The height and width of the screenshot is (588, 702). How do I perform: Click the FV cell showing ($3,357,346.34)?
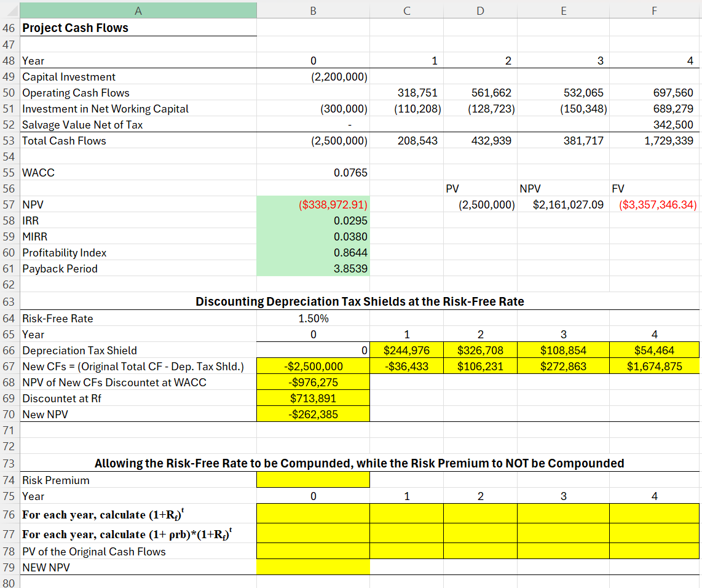(653, 204)
